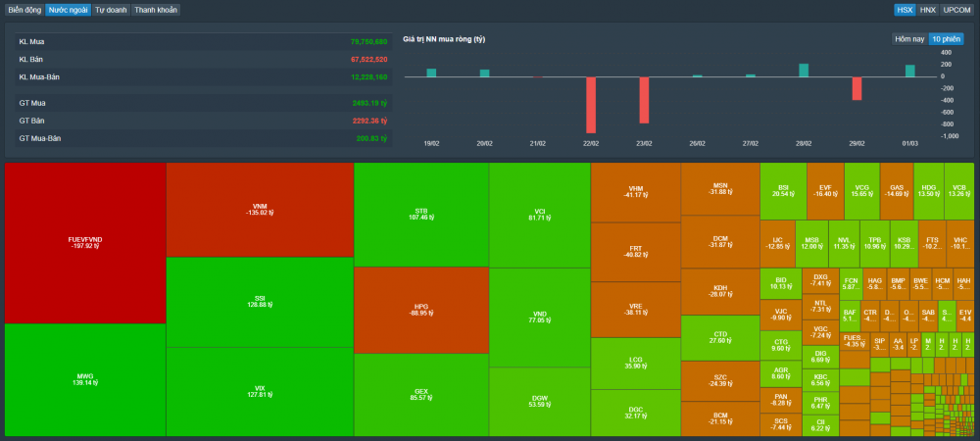This screenshot has height=441, width=980.
Task: Click the GT Bán value 2292.36 tỷ
Action: pyautogui.click(x=370, y=121)
